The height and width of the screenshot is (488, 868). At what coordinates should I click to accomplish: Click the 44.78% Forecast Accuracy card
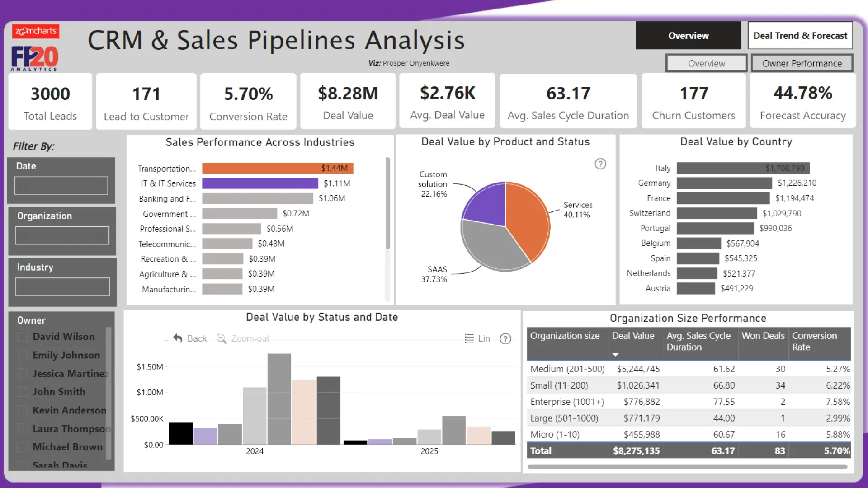click(x=802, y=101)
